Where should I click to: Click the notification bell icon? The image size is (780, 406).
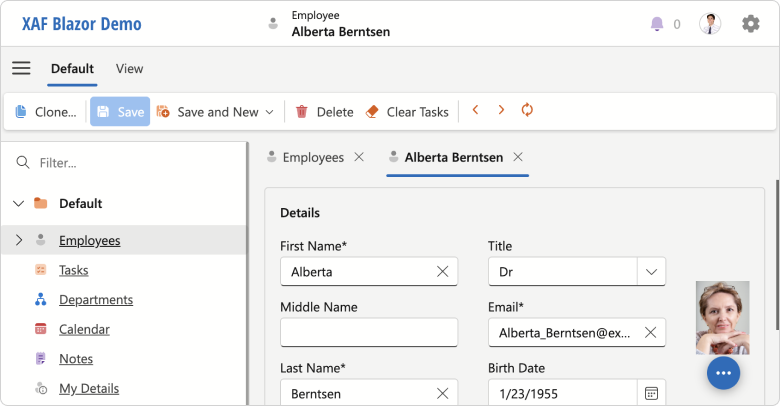pos(657,24)
